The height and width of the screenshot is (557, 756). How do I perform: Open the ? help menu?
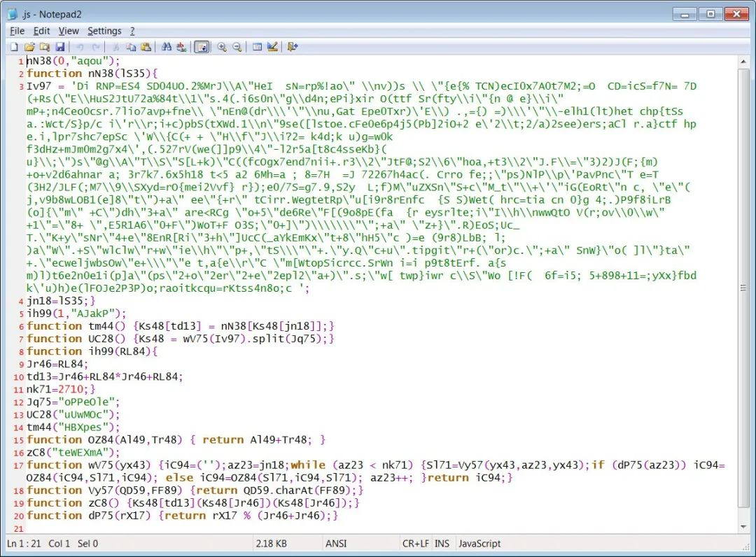(132, 31)
